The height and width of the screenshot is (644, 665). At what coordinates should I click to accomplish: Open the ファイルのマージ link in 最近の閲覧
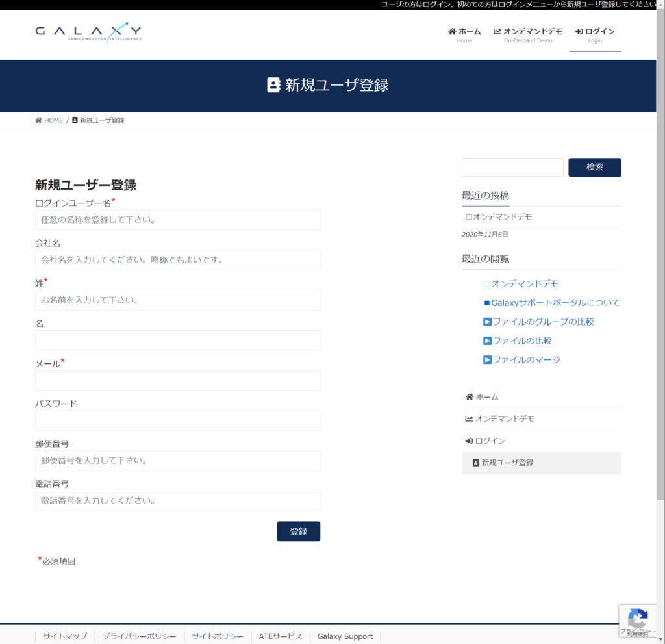tap(521, 359)
